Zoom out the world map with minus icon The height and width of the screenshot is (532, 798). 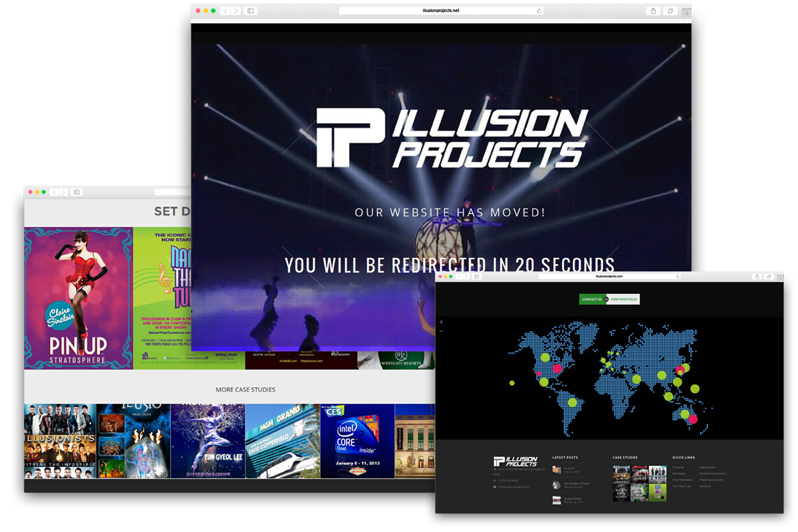(x=441, y=331)
